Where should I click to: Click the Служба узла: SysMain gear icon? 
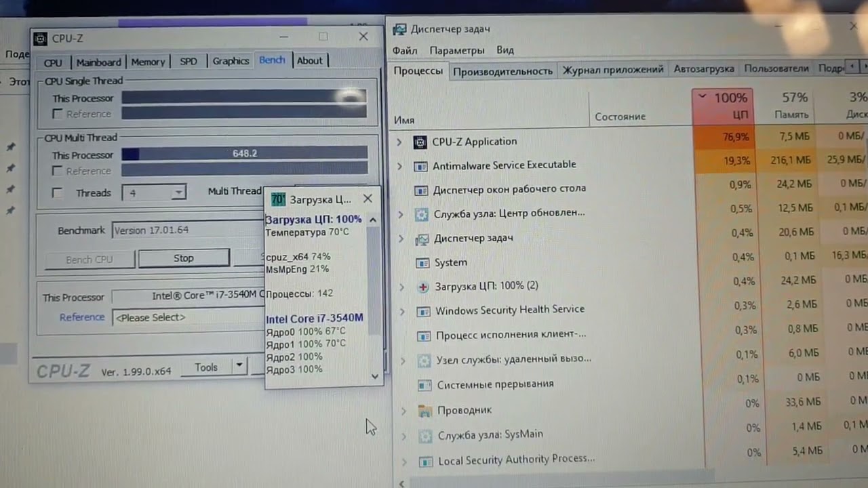coord(425,435)
